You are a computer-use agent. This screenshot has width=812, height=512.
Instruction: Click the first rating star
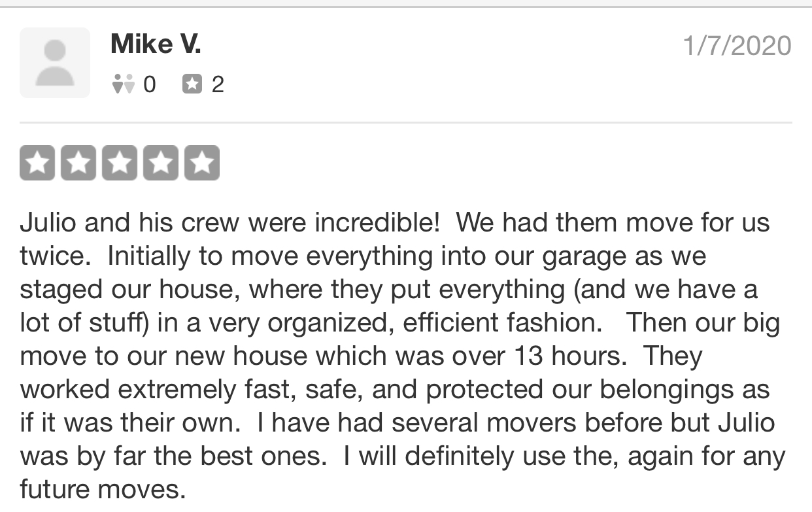(38, 163)
